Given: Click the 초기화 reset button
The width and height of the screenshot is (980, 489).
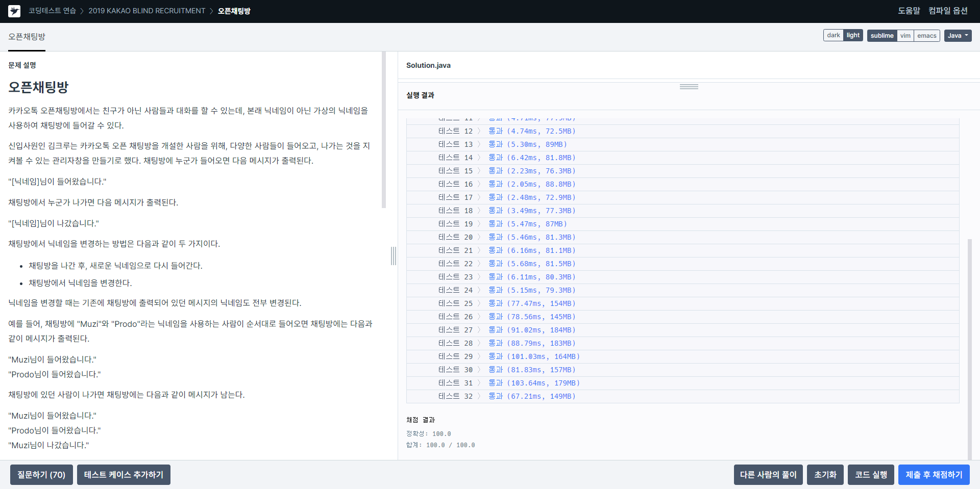Looking at the screenshot, I should (x=825, y=475).
